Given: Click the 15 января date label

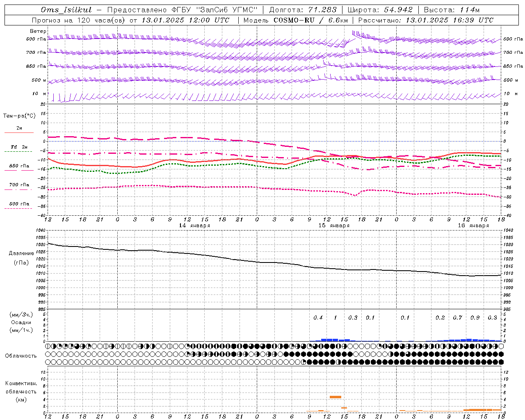Looking at the screenshot, I should point(334,226).
